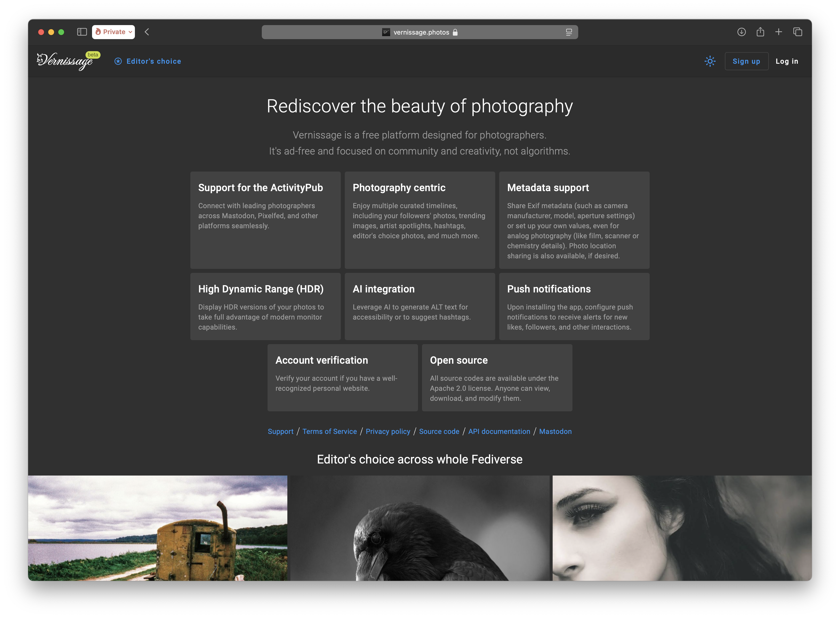The width and height of the screenshot is (840, 618).
Task: Click the Editor's choice star icon
Action: [x=118, y=61]
